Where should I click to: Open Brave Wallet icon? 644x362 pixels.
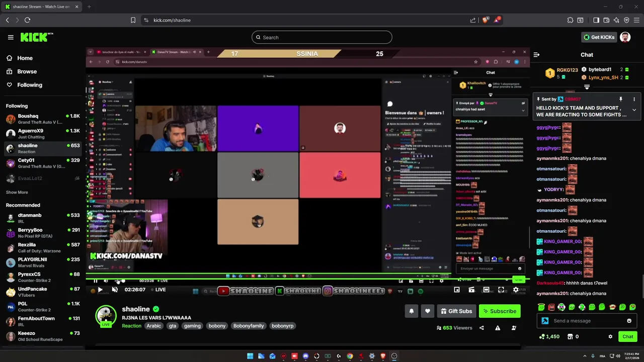(606, 20)
